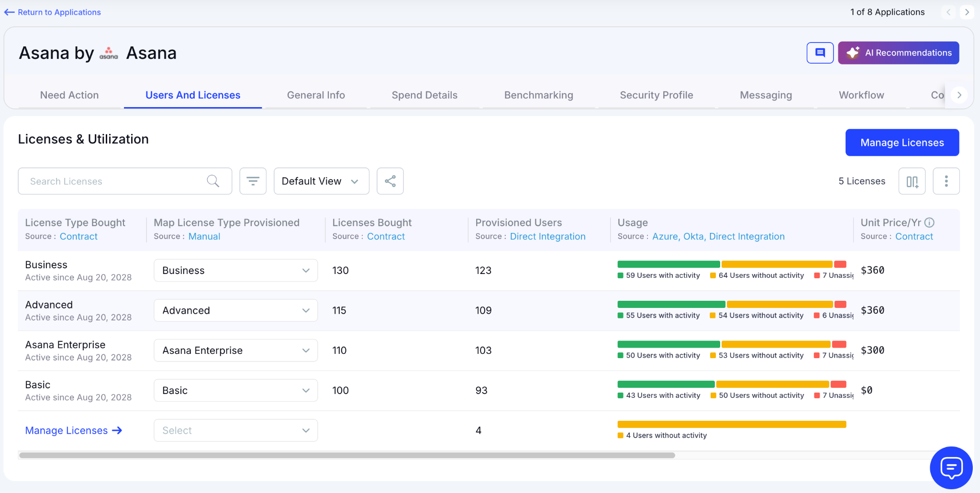This screenshot has height=493, width=980.
Task: Click the Manual source link
Action: [204, 236]
